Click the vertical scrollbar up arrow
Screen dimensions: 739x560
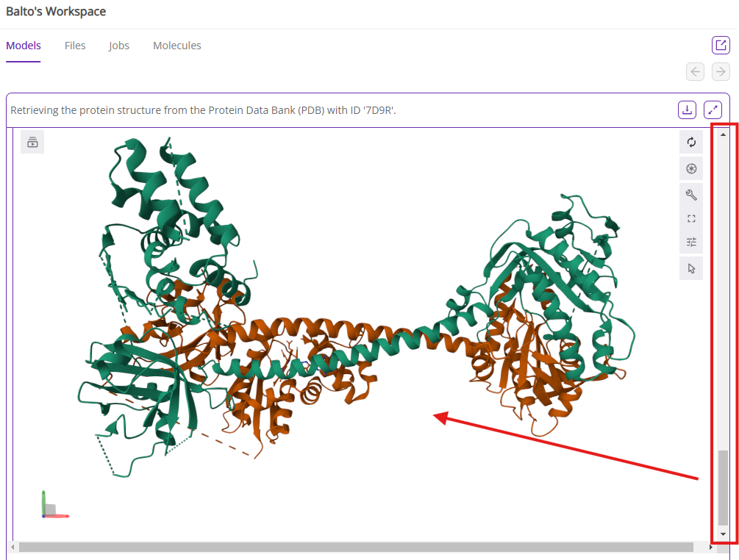pos(723,134)
